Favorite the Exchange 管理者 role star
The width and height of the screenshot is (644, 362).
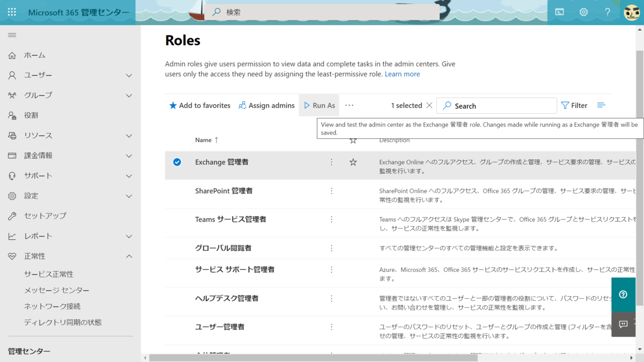(x=353, y=162)
